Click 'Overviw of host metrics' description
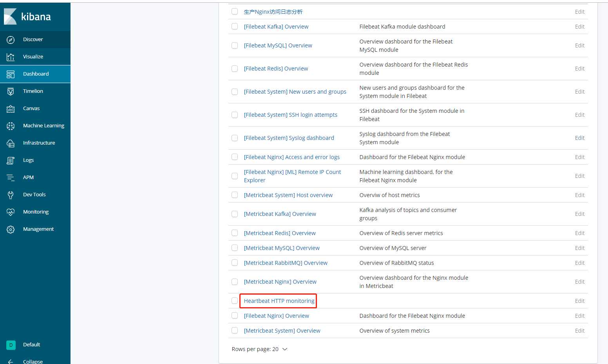608x364 pixels. click(x=389, y=195)
